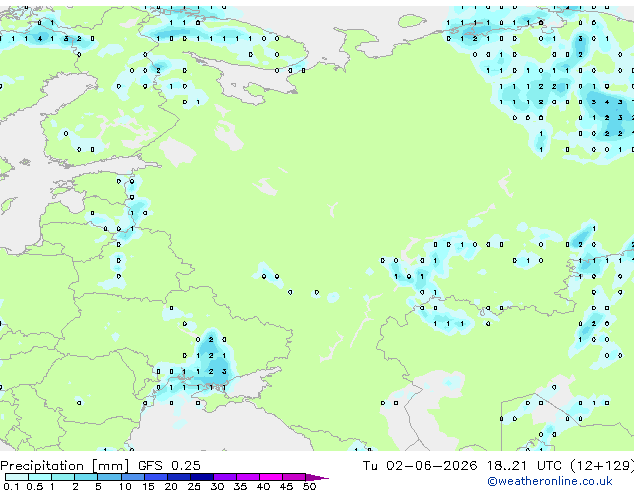This screenshot has width=634, height=490.
Task: Select the 5 mm legend color swatch
Action: tap(110, 477)
